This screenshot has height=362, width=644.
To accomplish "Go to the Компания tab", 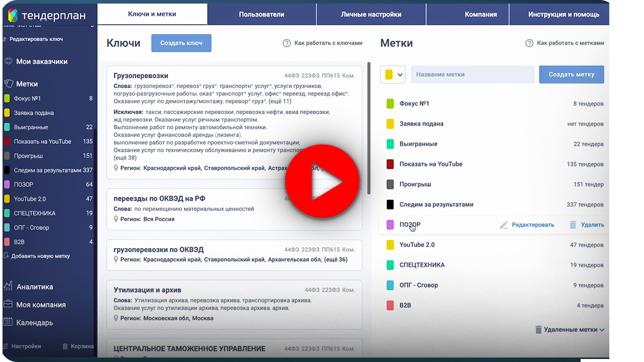I will (x=468, y=14).
